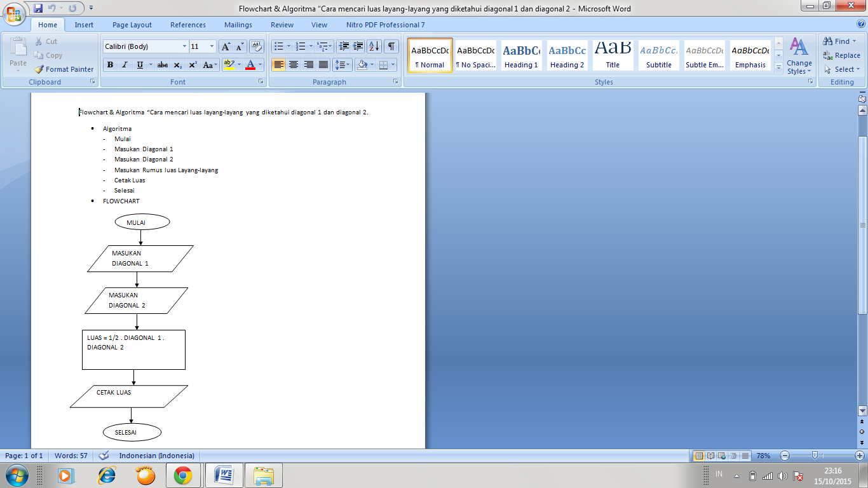868x488 pixels.
Task: Open Internet Explorer from the taskbar
Action: point(106,475)
